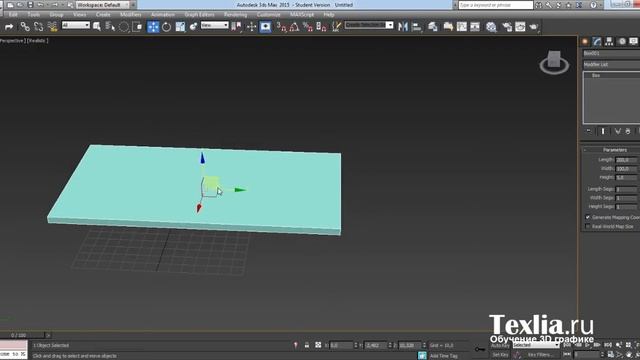Viewport: 640px width, 360px height.
Task: Toggle Spinner Snap
Action: 321,27
